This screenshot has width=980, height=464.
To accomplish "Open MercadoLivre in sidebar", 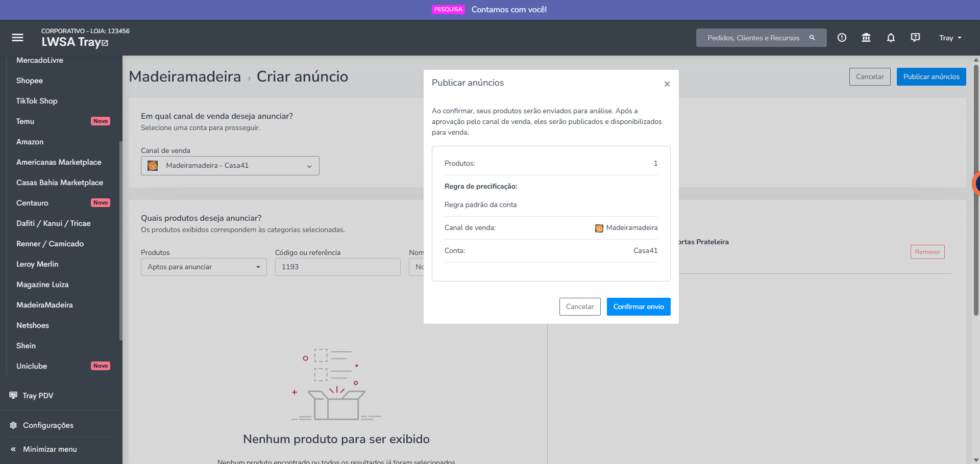I will 40,60.
